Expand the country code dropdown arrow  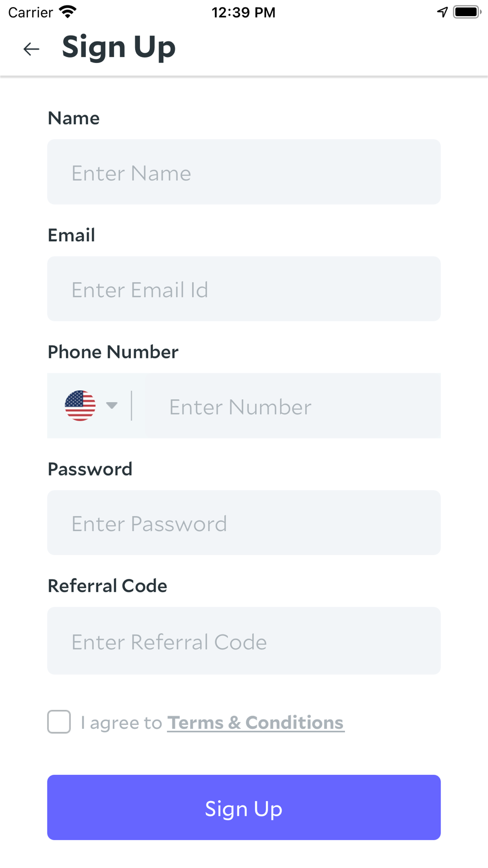point(112,406)
